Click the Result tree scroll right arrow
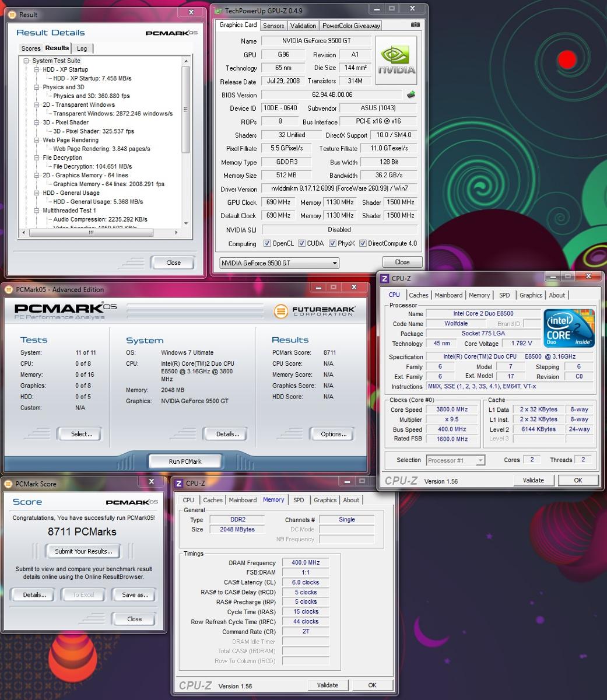This screenshot has width=607, height=700. click(177, 232)
